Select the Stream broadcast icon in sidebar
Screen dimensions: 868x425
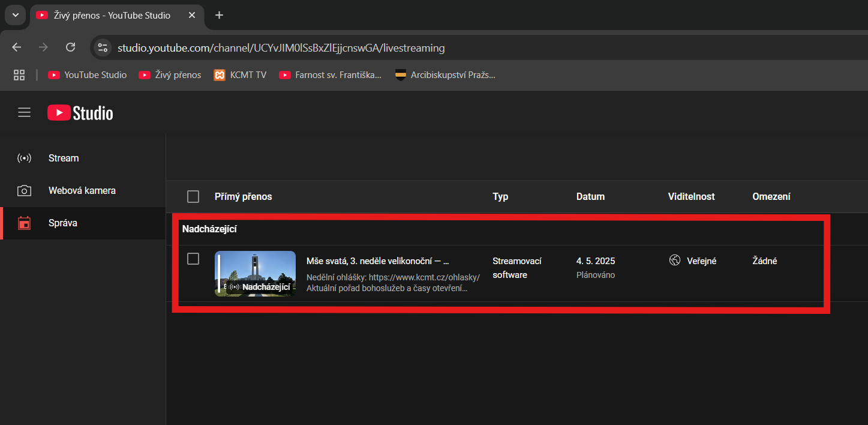[x=24, y=158]
